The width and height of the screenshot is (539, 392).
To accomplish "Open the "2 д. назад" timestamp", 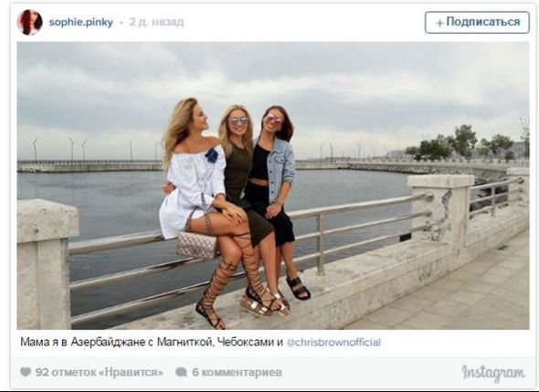I will pyautogui.click(x=156, y=22).
